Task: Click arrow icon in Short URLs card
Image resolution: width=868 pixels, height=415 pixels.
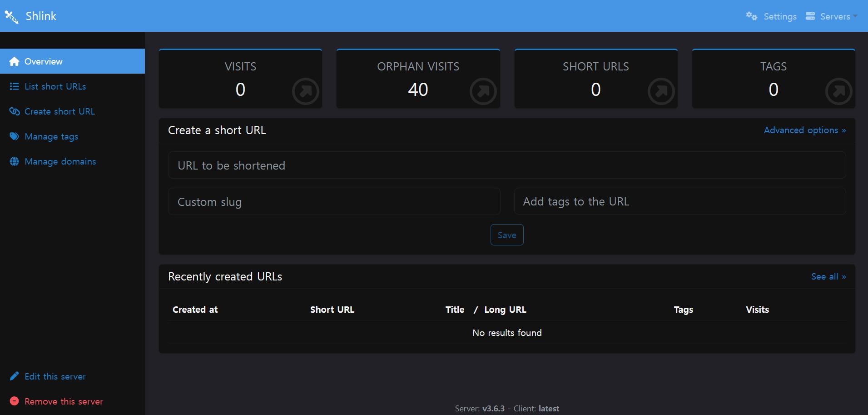Action: click(661, 91)
